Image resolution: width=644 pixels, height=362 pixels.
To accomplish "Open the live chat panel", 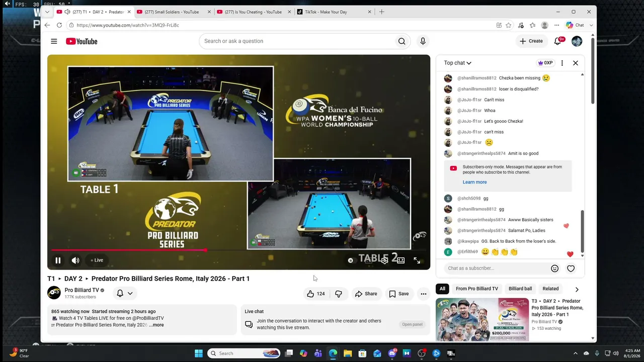I will (412, 324).
